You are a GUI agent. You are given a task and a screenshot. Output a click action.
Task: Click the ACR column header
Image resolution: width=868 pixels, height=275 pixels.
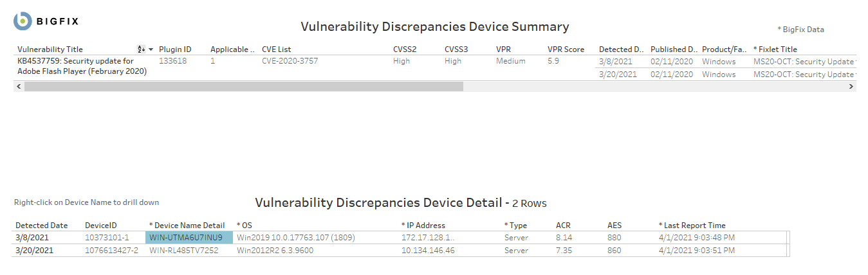(563, 226)
